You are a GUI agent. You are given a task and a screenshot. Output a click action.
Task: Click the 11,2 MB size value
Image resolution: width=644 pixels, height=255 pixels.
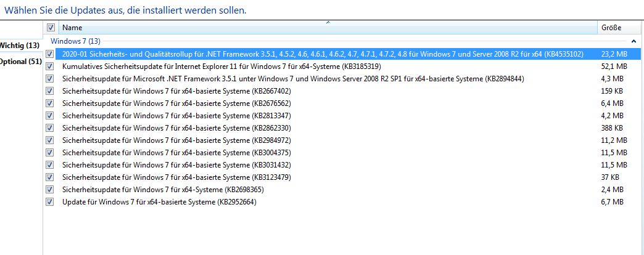tap(614, 140)
